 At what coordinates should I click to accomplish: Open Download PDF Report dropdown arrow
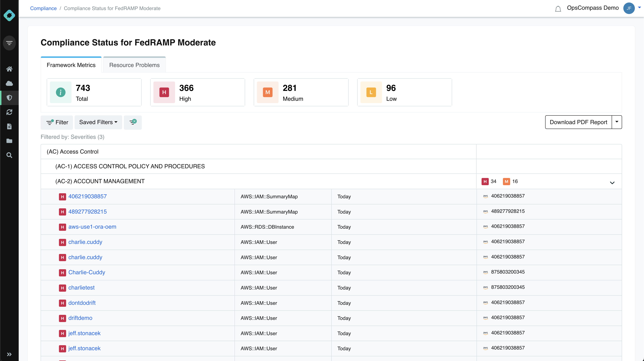[x=617, y=122]
